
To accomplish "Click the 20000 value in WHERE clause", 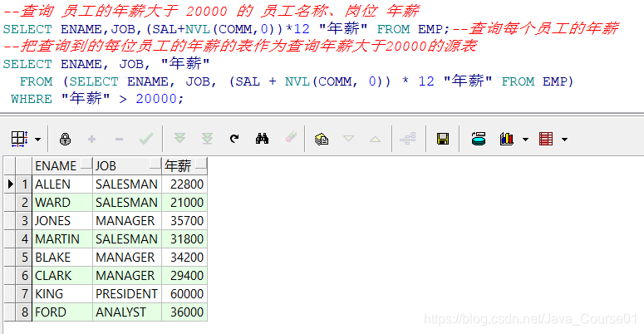I will point(156,99).
